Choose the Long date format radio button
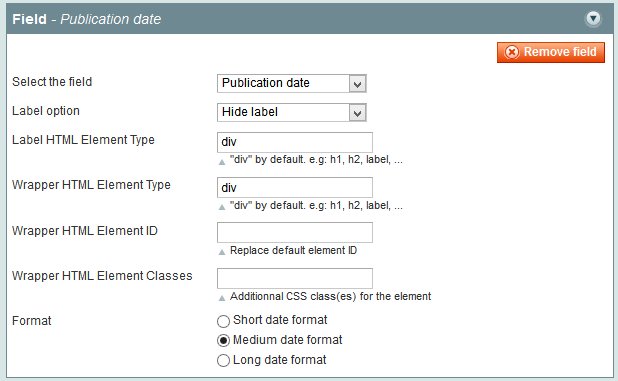 click(x=223, y=360)
